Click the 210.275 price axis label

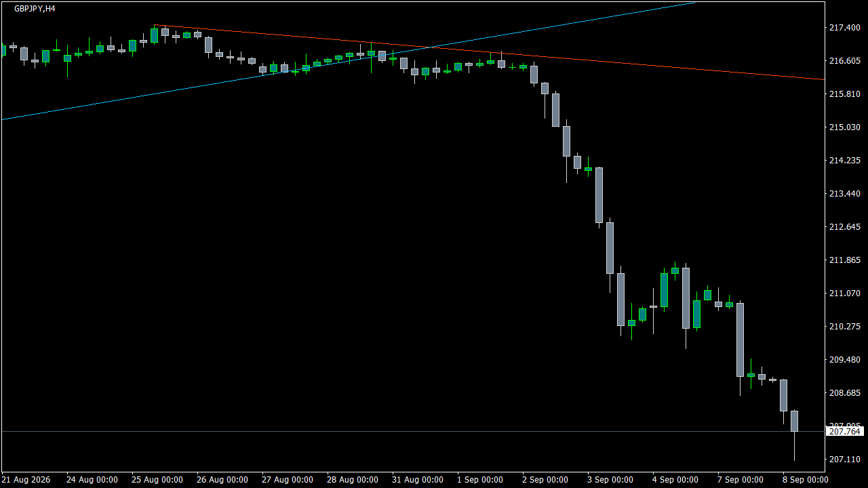845,327
